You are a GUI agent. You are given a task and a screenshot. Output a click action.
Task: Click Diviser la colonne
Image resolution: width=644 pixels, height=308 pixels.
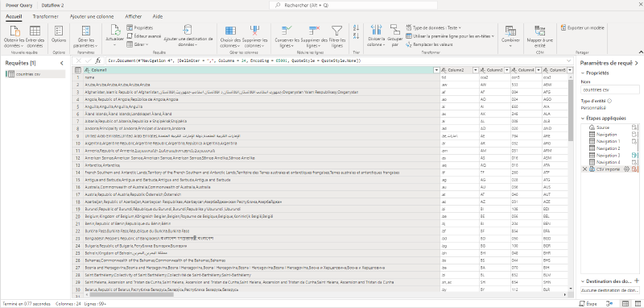click(x=376, y=35)
